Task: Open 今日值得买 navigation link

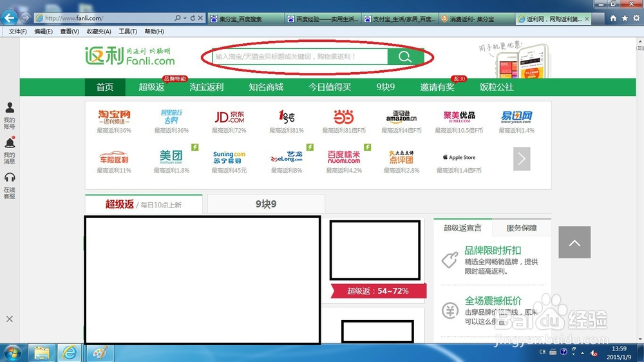Action: (x=330, y=87)
